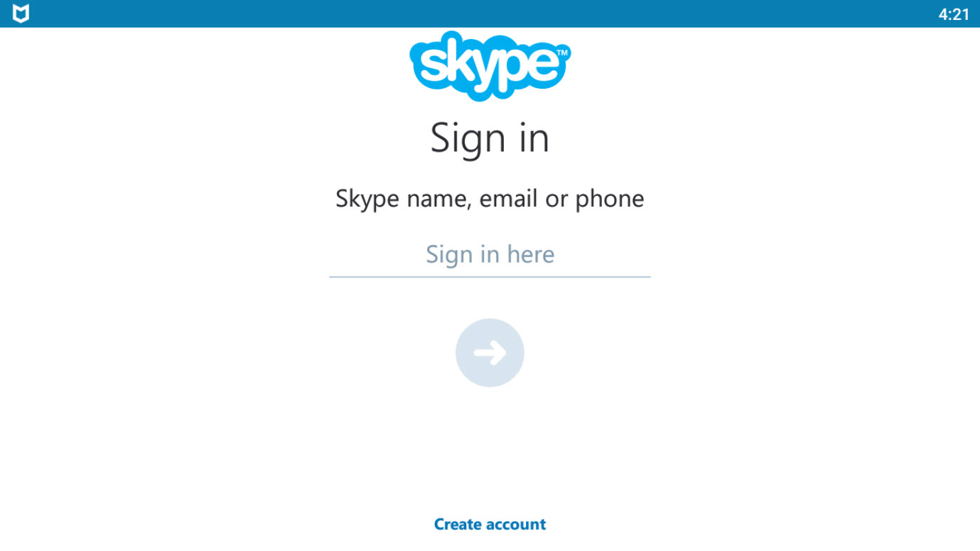Select the placeholder text 'Sign in here'
Screen dimensions: 980x551
point(490,254)
